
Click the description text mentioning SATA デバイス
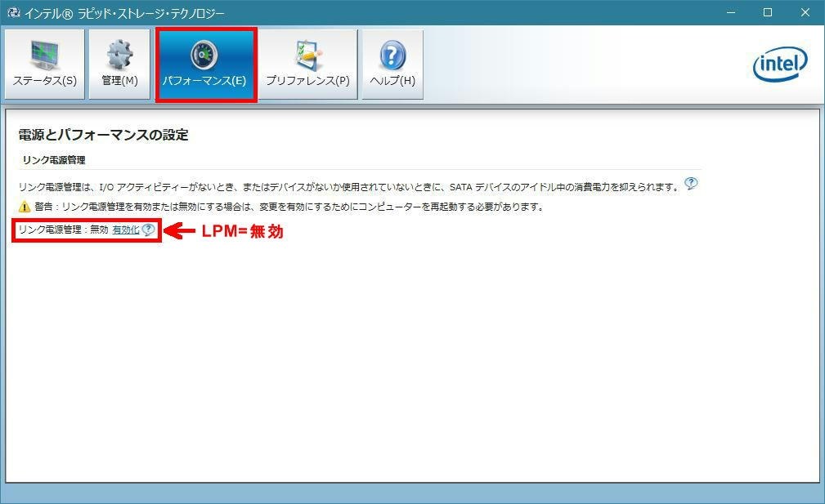tap(347, 187)
